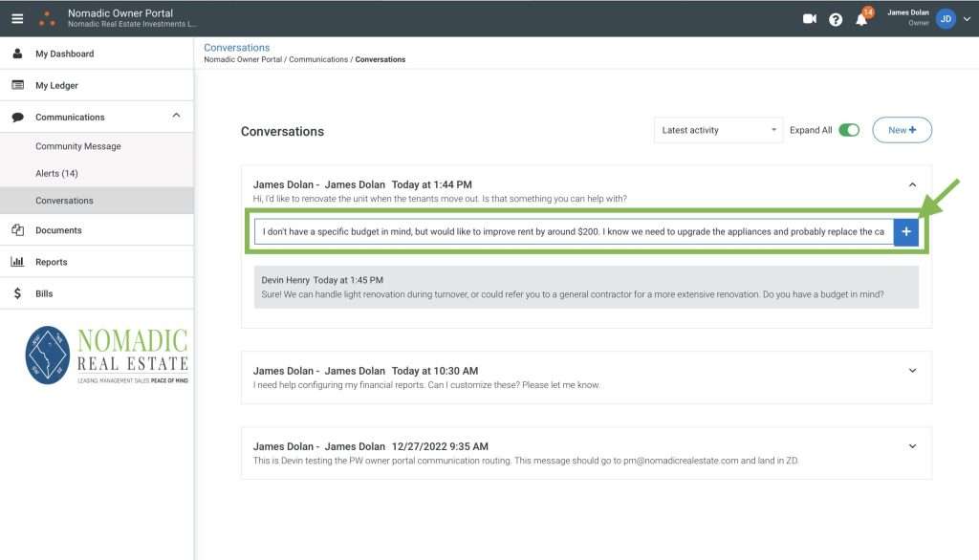Start a New conversation
The image size is (979, 560).
click(902, 130)
